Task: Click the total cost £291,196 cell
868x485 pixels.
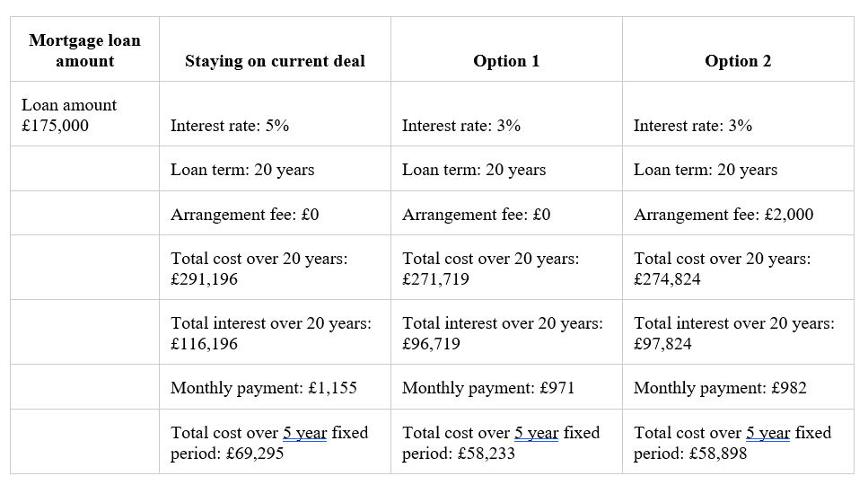Action: (x=276, y=268)
